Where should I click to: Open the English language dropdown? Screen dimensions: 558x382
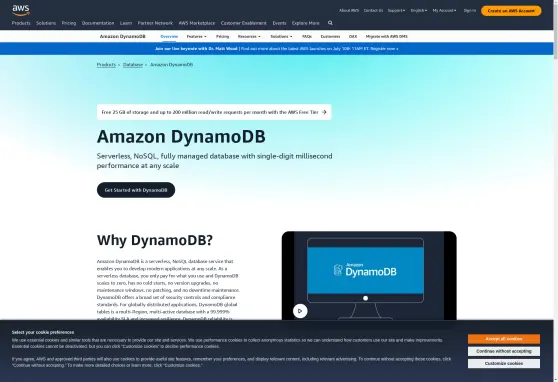coord(419,11)
